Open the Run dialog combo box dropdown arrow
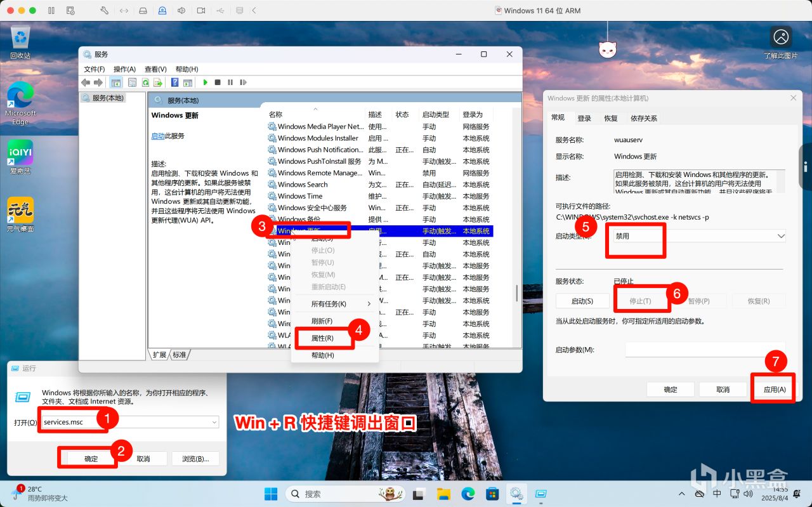This screenshot has height=507, width=812. [214, 422]
